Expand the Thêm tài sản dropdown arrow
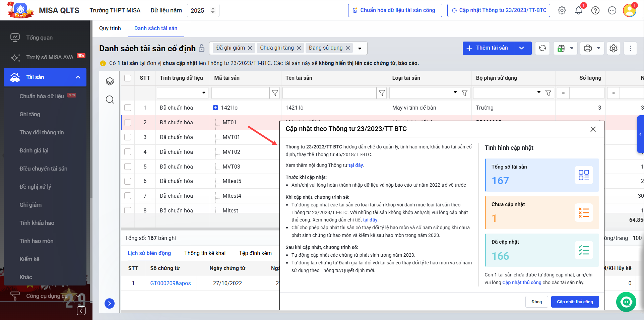Image resolution: width=644 pixels, height=320 pixels. point(522,48)
